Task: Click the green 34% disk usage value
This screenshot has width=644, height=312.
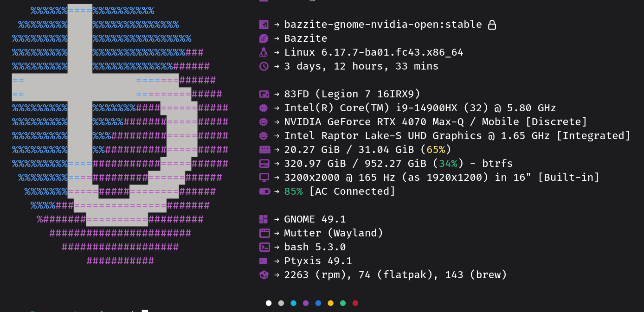Action: pyautogui.click(x=448, y=164)
